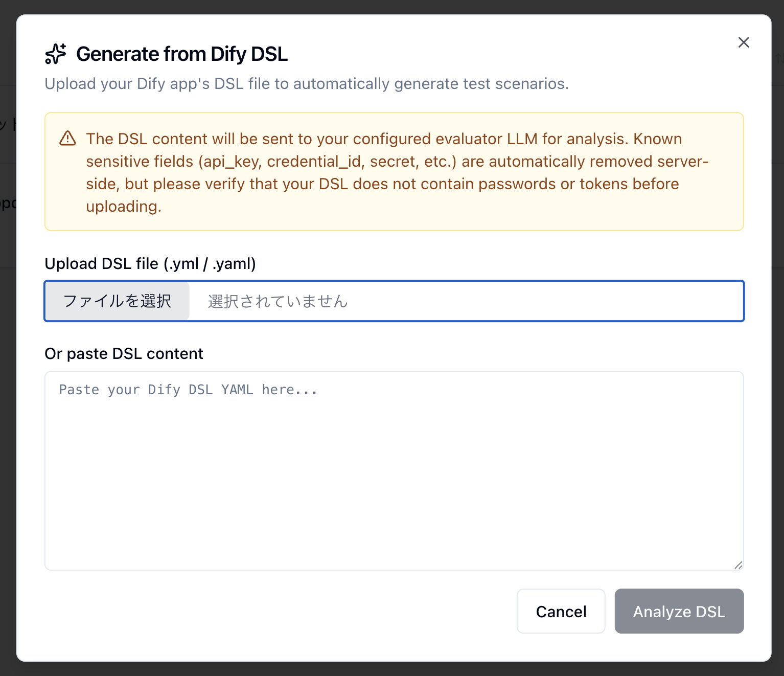Image resolution: width=784 pixels, height=676 pixels.
Task: Click the Analyze DSL button
Action: click(x=679, y=611)
